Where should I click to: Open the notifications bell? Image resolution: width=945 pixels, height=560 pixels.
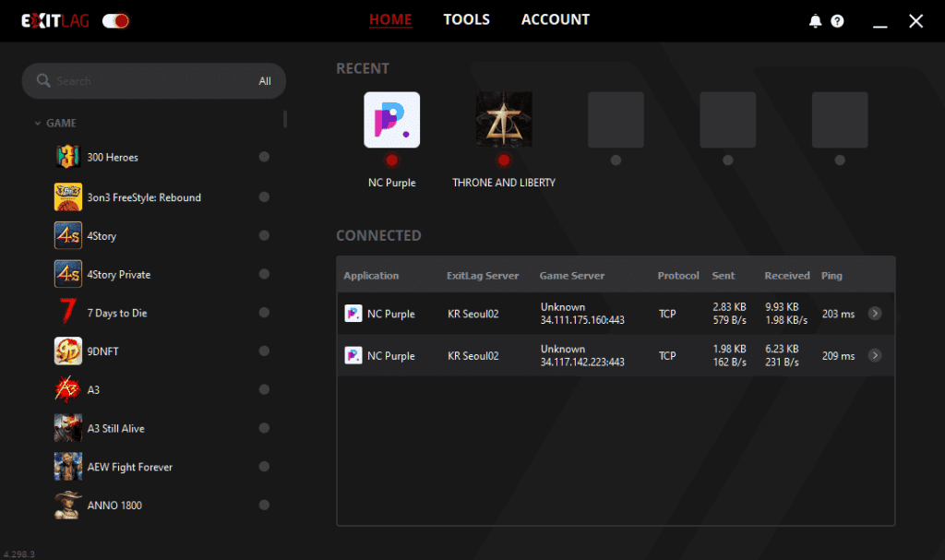[815, 21]
